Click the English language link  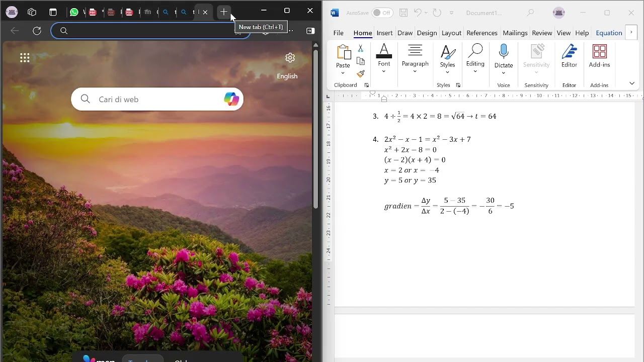(287, 76)
